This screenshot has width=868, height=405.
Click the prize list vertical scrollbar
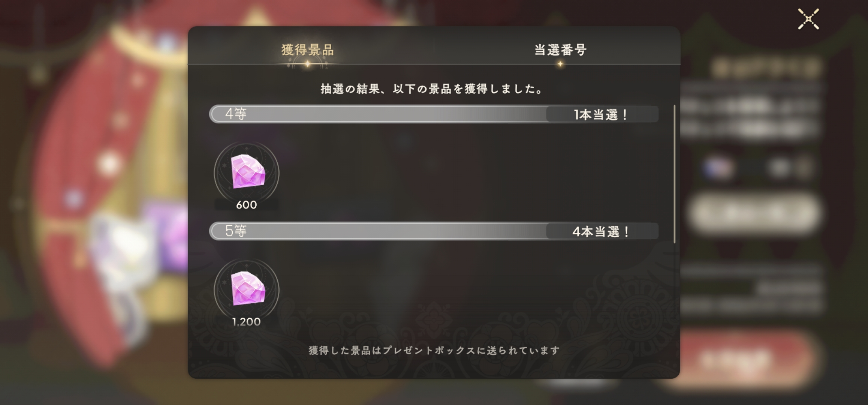tap(675, 174)
